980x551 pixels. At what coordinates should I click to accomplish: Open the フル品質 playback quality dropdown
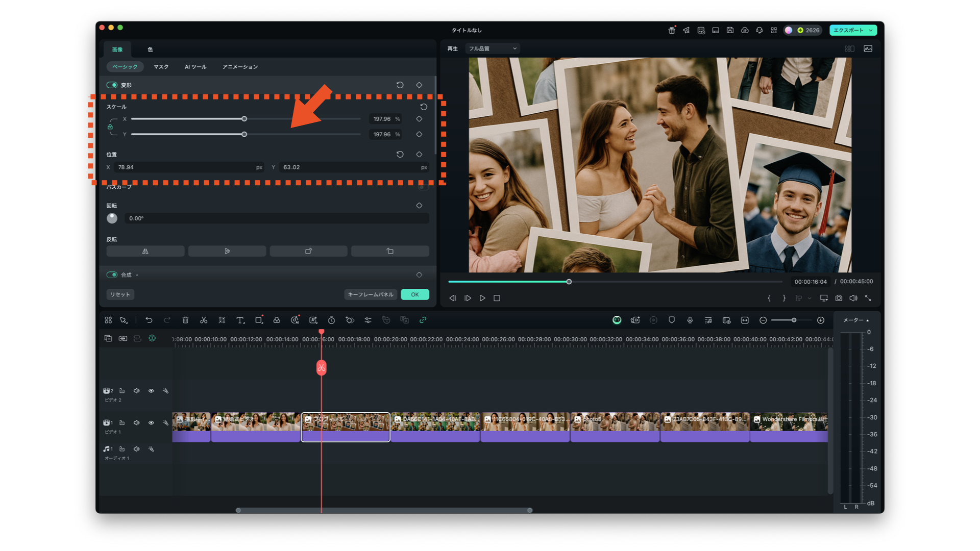[493, 48]
